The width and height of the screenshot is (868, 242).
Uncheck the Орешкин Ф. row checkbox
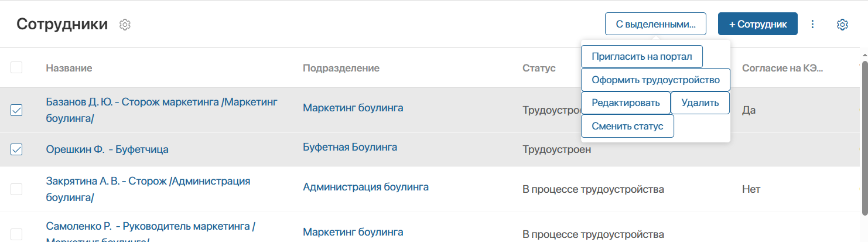pyautogui.click(x=16, y=150)
